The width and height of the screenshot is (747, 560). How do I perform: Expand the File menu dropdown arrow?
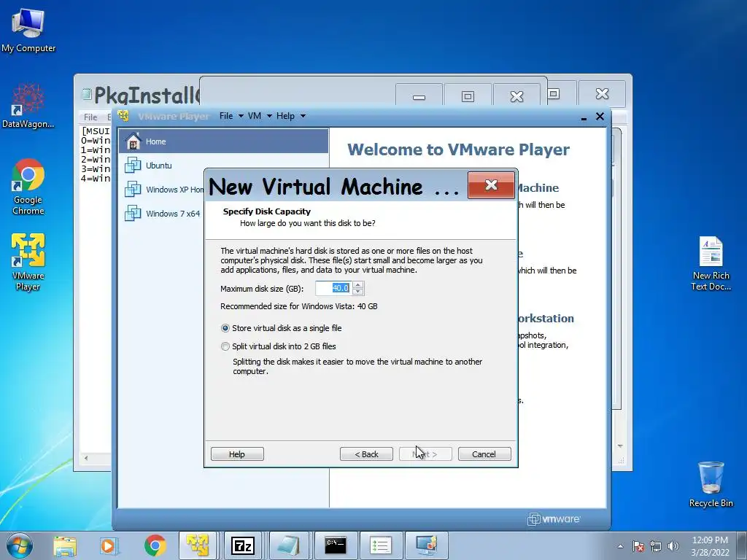(x=241, y=116)
